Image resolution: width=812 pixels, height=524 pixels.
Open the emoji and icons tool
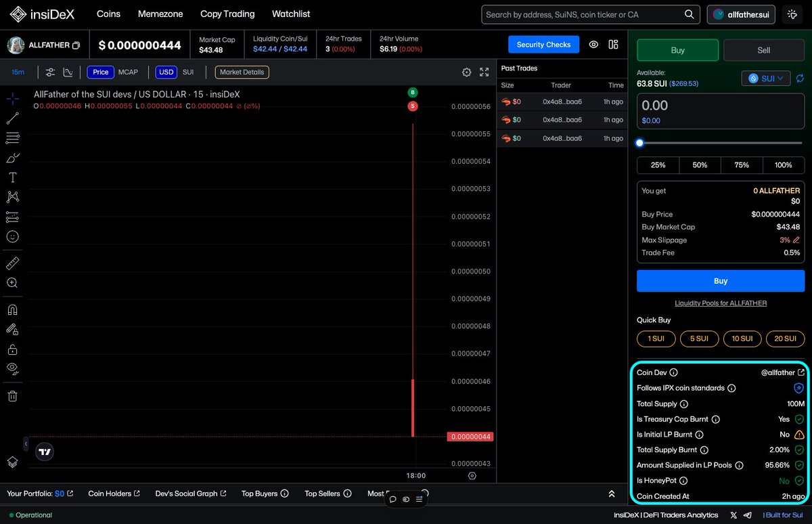click(12, 237)
